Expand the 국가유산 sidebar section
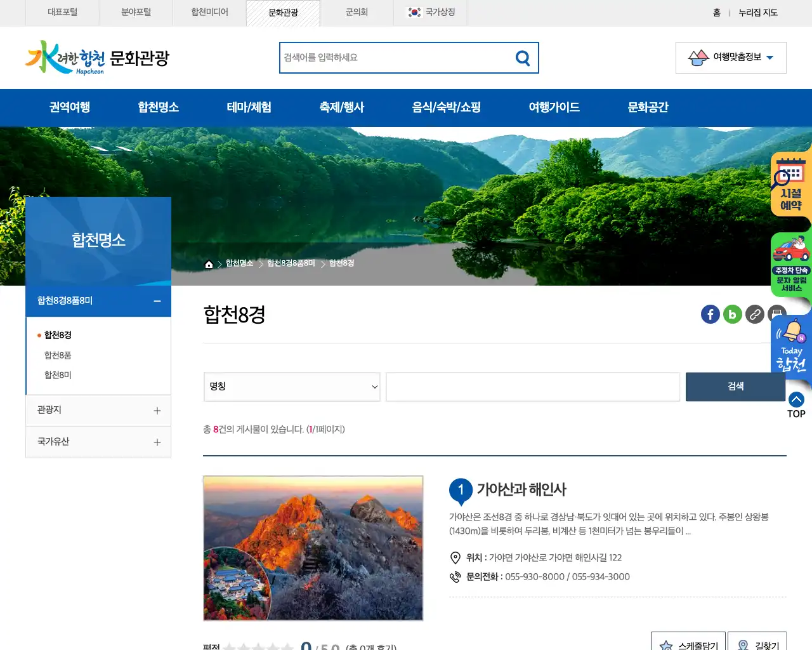 coord(157,442)
